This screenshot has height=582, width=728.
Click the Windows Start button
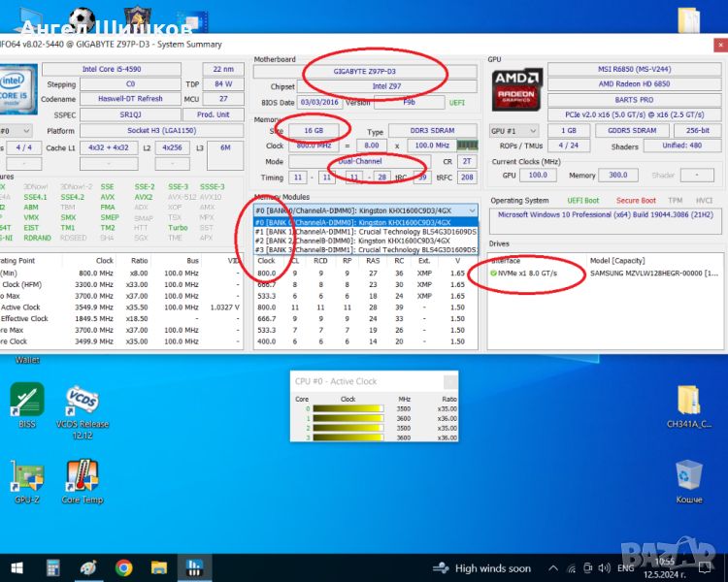coord(17,567)
